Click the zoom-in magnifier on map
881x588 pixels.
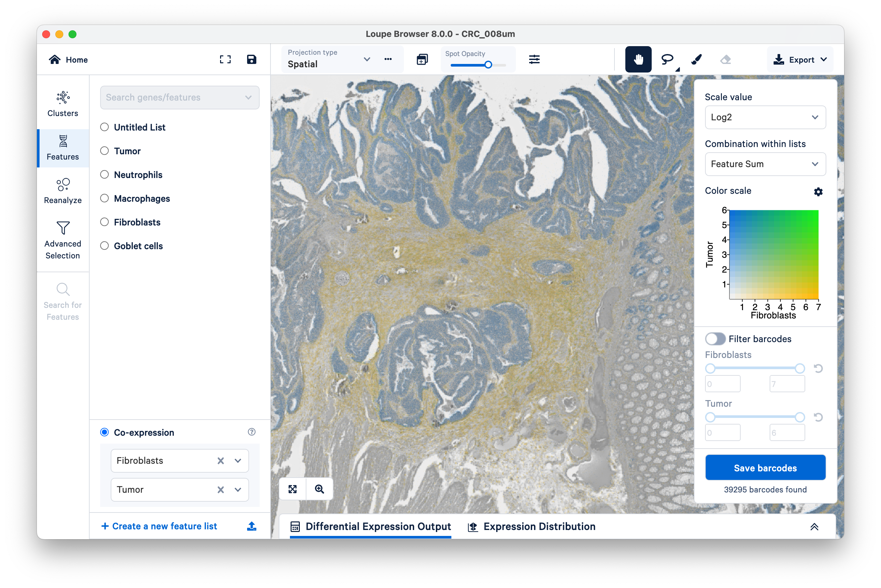[319, 488]
